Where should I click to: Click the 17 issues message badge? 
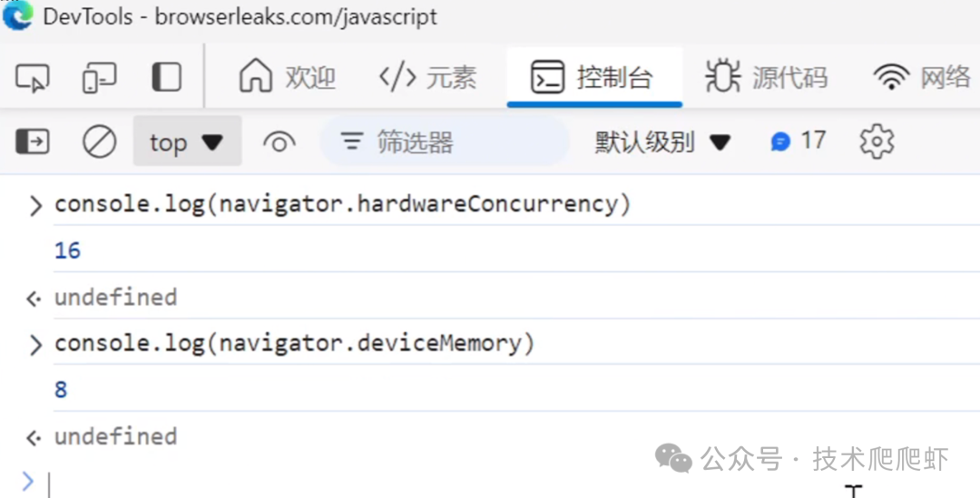(x=799, y=142)
